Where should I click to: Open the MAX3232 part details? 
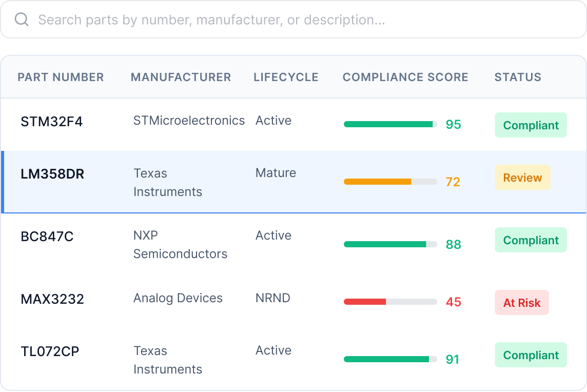52,299
